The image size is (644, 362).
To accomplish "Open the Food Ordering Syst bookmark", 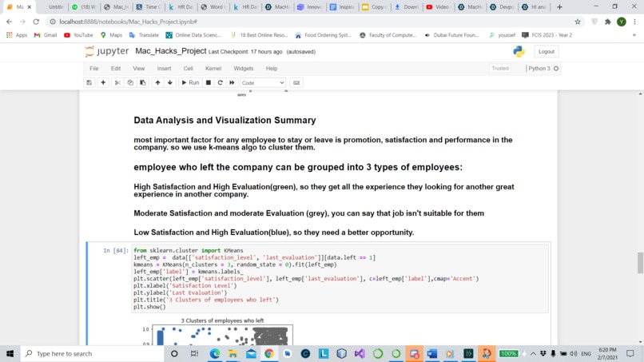I will 324,35.
